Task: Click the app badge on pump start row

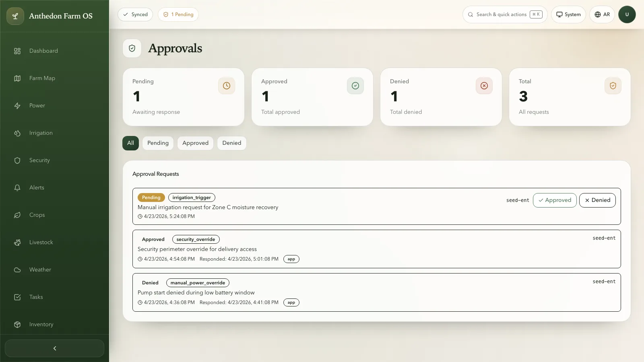Action: click(x=291, y=302)
